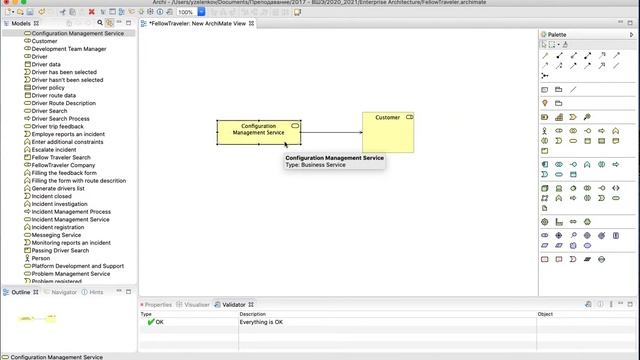Select the Driver motivation element
This screenshot has width=640, height=360.
559,236
